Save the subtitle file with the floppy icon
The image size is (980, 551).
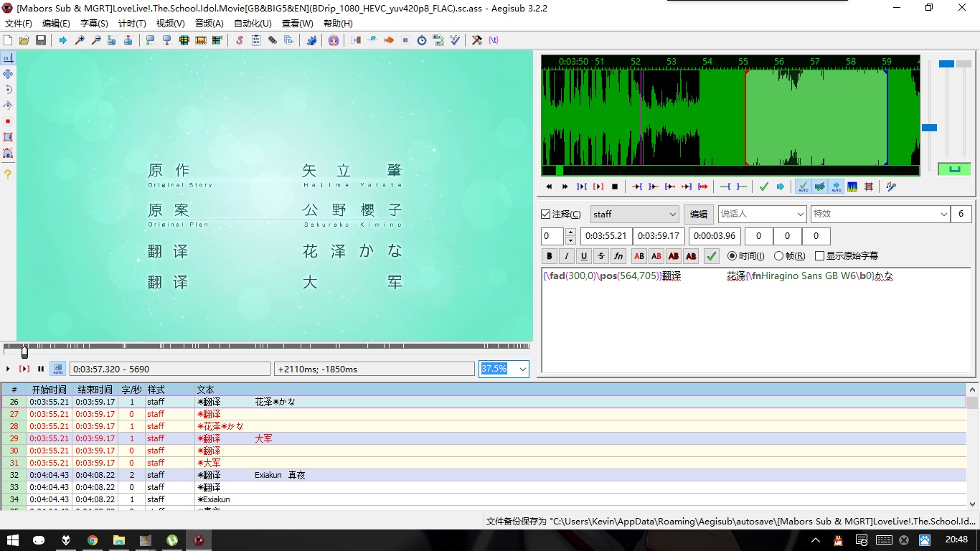tap(40, 40)
